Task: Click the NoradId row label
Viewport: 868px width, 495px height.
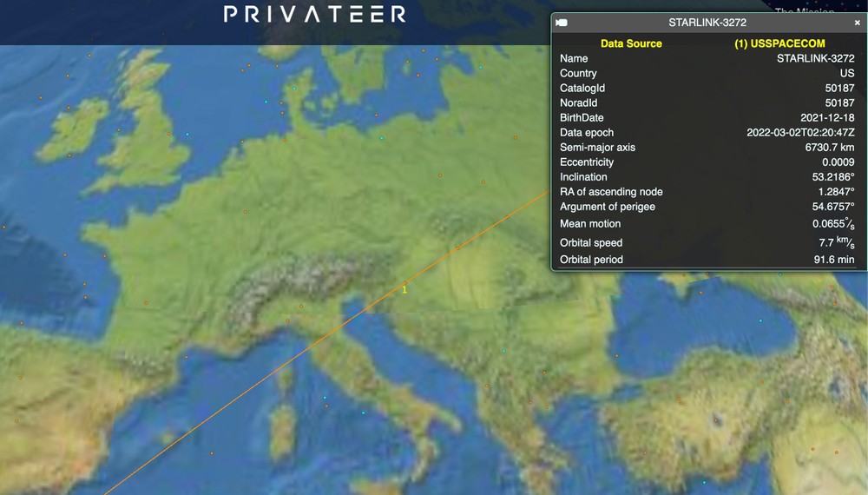Action: tap(578, 102)
